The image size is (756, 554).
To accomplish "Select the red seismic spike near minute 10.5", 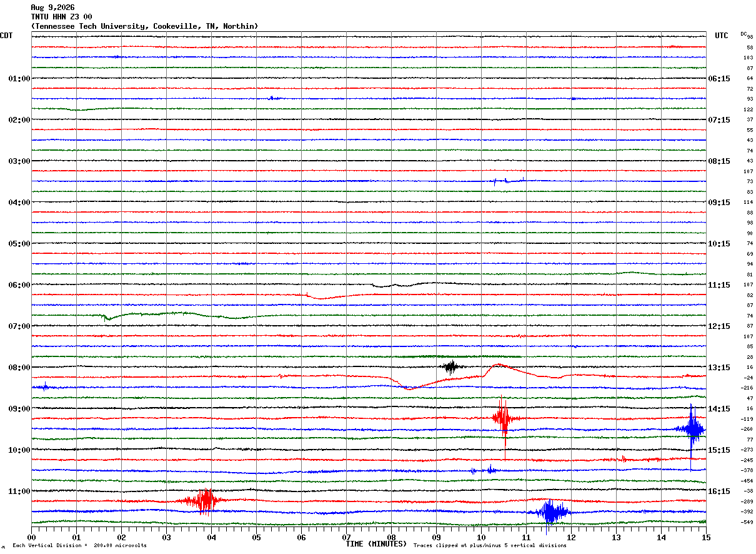I will click(502, 419).
